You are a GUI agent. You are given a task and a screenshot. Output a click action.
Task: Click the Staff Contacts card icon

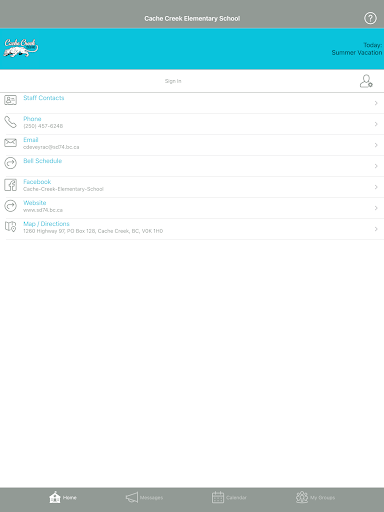(x=10, y=100)
